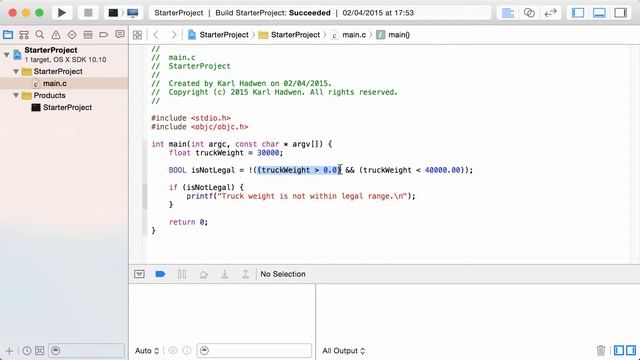Toggle the Utilities panel visibility
The image size is (640, 360).
(x=620, y=13)
